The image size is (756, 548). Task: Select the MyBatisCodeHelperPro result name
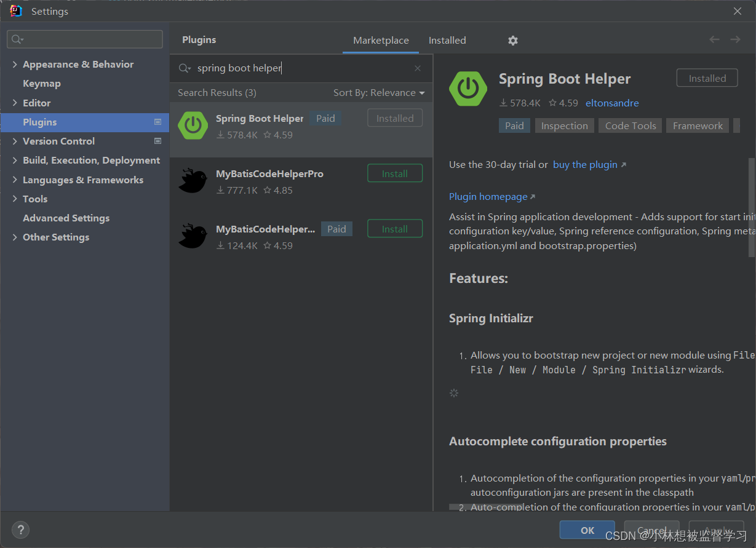(269, 173)
